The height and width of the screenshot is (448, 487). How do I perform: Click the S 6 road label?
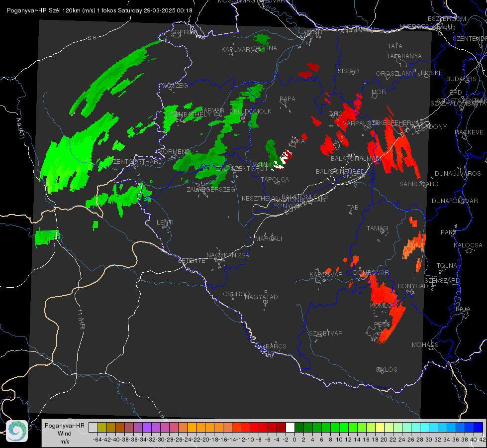point(92,38)
